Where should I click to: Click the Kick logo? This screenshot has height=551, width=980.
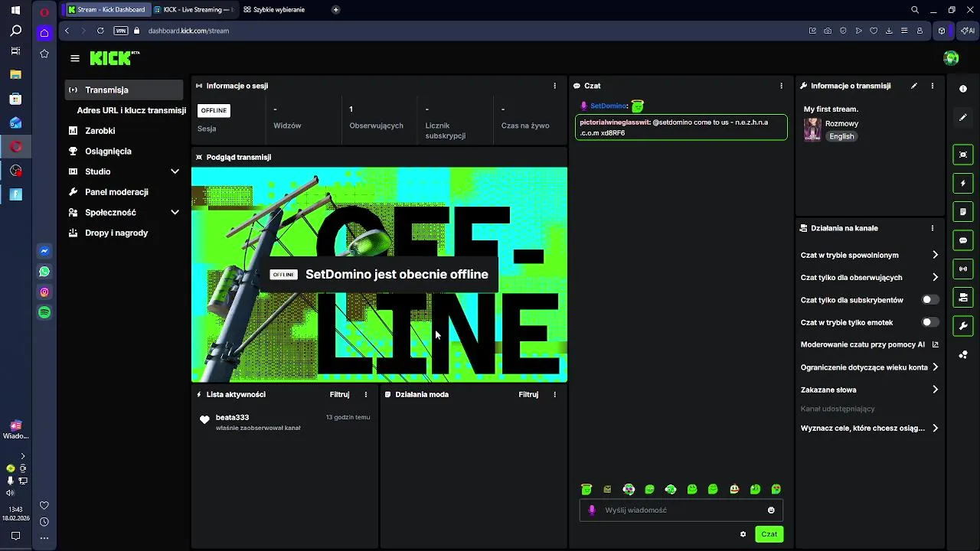[115, 58]
